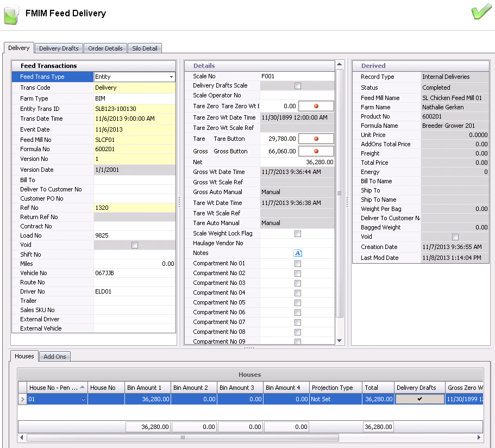The width and height of the screenshot is (495, 448).
Task: Click the Ref No input field showing 1320
Action: (134, 208)
